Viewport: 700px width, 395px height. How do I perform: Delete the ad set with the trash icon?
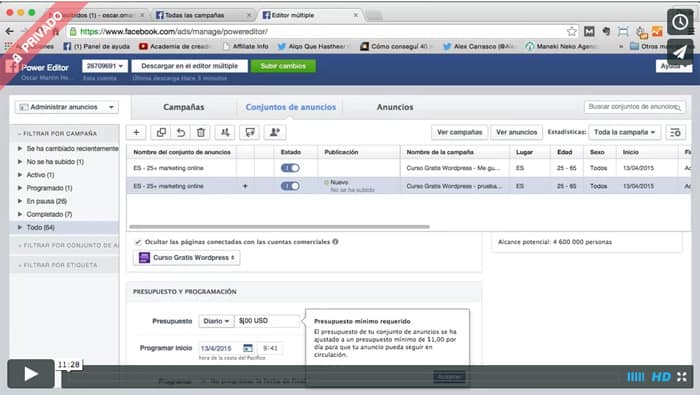pyautogui.click(x=201, y=132)
